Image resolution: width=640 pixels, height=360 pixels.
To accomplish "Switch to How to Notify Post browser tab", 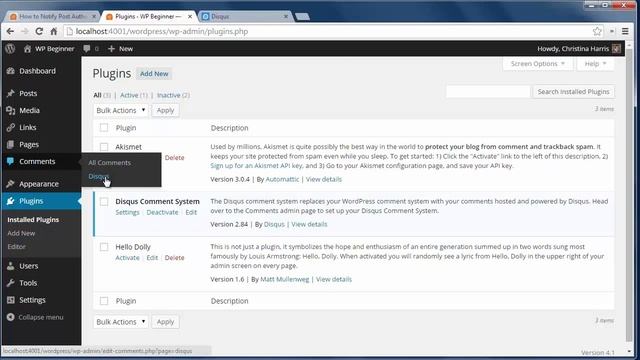I will pos(53,16).
